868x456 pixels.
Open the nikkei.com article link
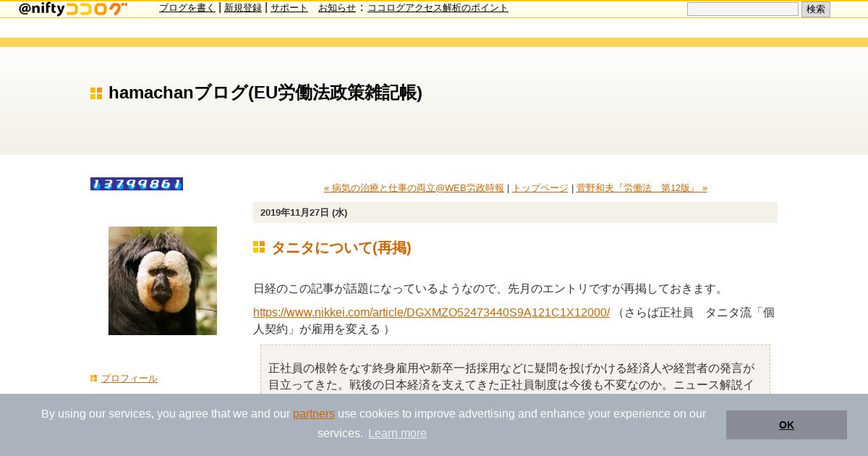point(431,313)
